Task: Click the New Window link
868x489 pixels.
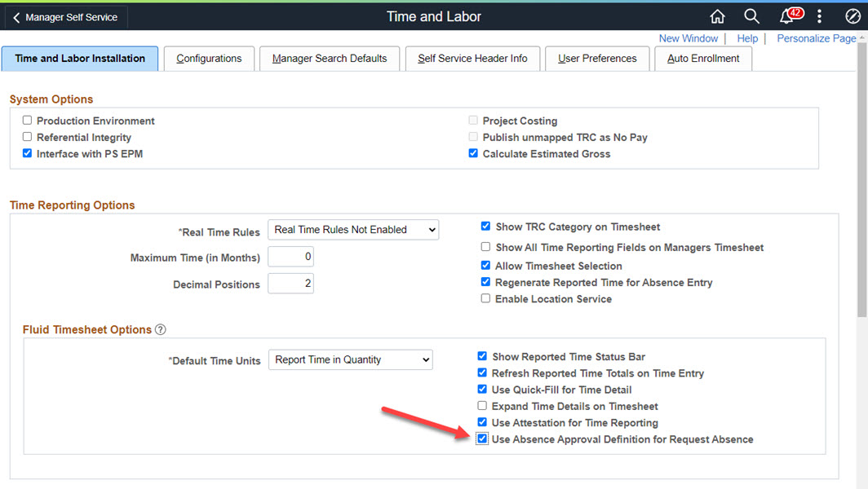Action: click(x=689, y=38)
